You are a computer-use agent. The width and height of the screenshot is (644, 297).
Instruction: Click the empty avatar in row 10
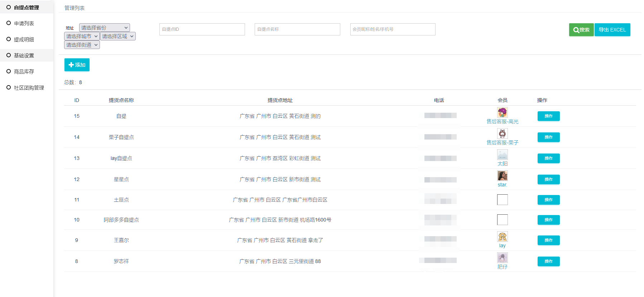502,220
